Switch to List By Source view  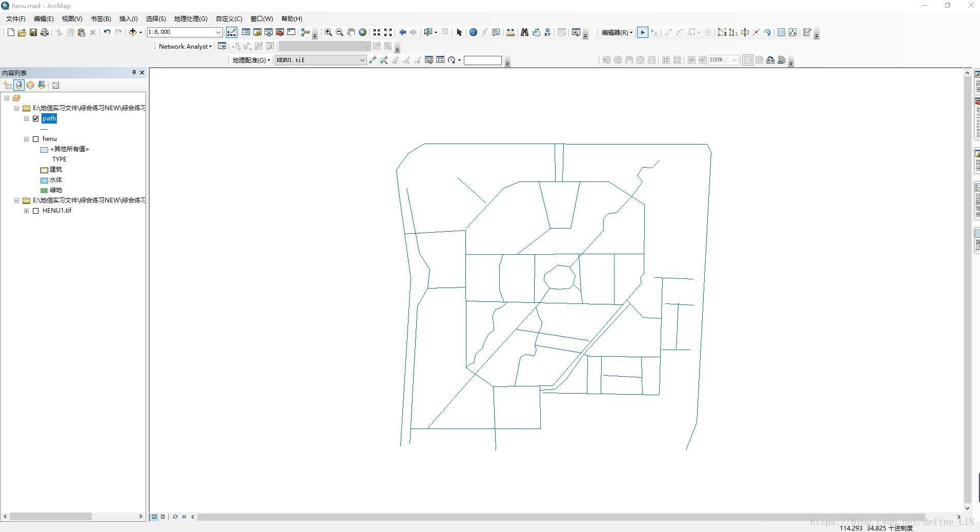click(19, 85)
